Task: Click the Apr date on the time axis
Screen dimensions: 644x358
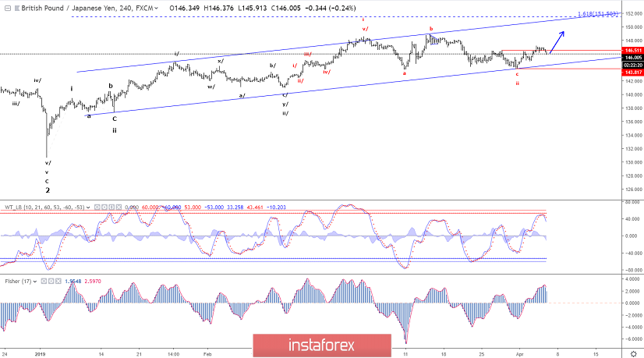Action: (519, 354)
